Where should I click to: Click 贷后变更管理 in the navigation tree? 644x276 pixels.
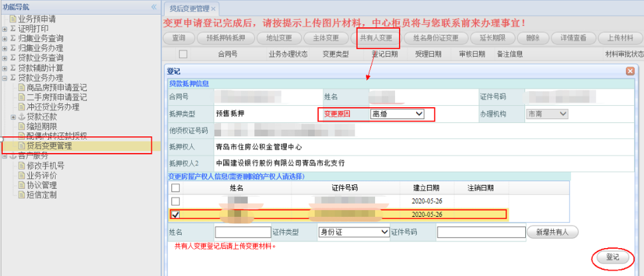pyautogui.click(x=49, y=146)
